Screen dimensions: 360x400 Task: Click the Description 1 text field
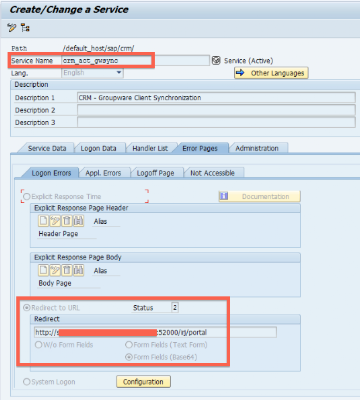pos(216,98)
